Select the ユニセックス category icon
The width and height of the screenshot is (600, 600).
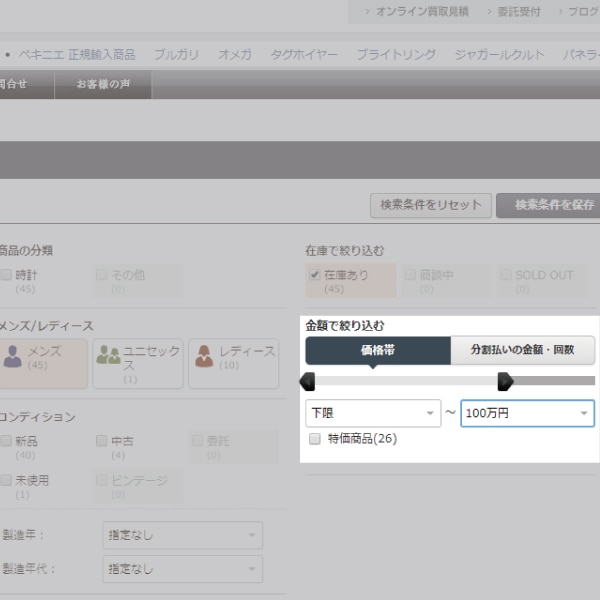tap(108, 355)
